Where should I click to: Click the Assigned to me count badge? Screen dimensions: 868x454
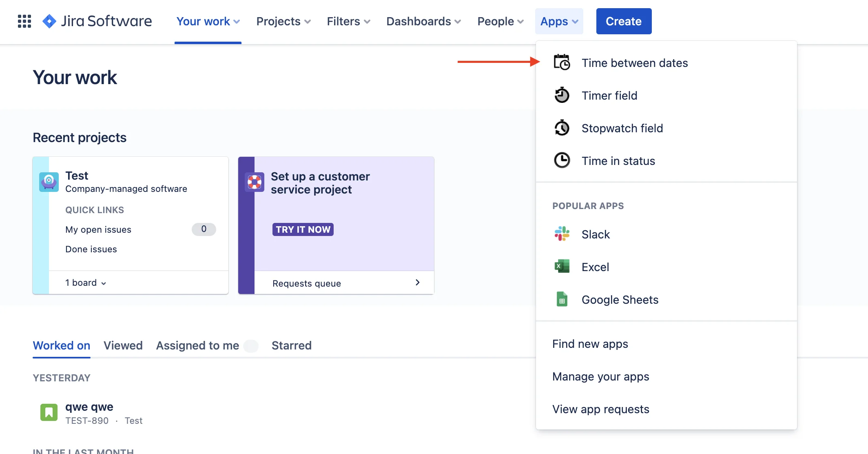tap(251, 346)
